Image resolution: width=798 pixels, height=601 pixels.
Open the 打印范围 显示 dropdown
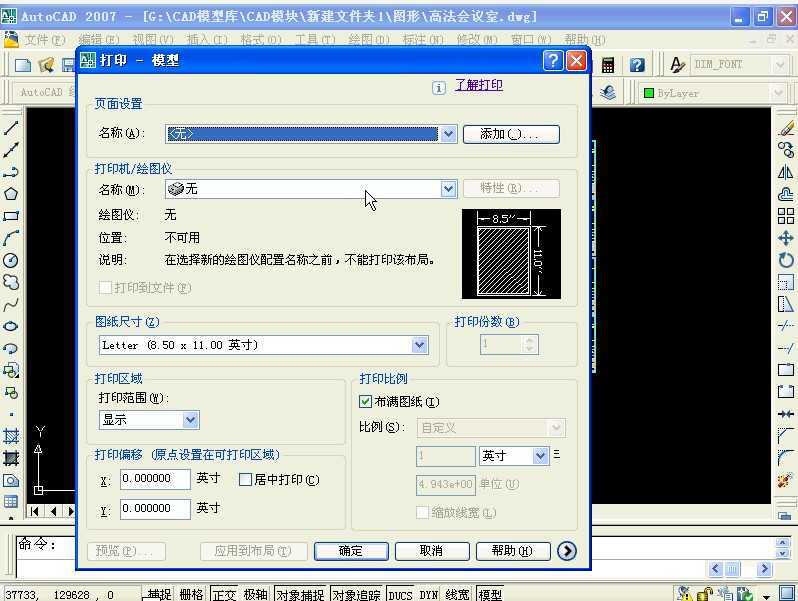click(x=190, y=420)
